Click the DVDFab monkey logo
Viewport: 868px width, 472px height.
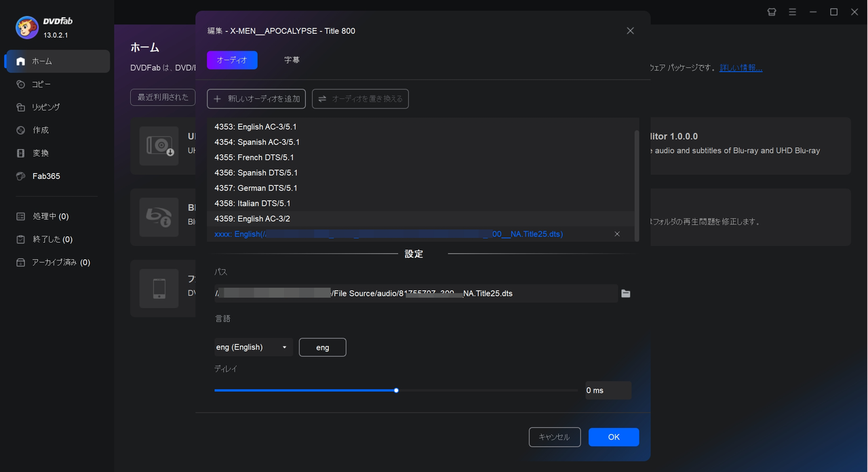tap(27, 27)
